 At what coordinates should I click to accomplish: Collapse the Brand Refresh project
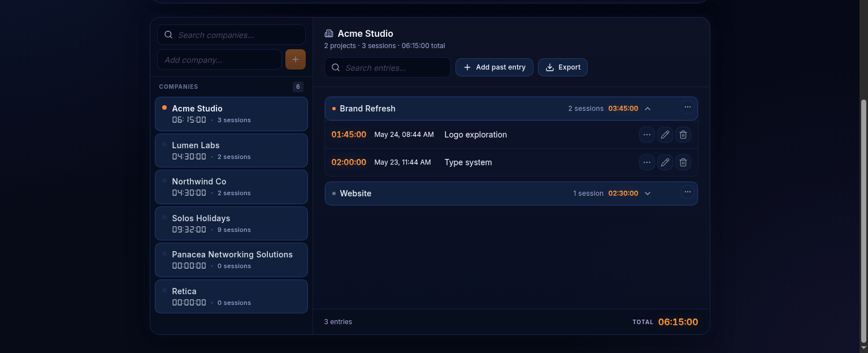point(648,109)
